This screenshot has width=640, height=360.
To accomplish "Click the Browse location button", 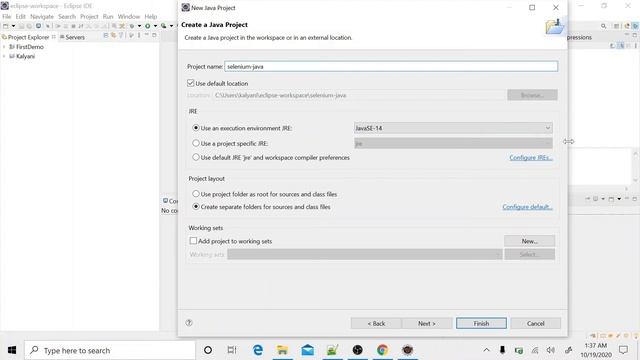I will [x=532, y=95].
